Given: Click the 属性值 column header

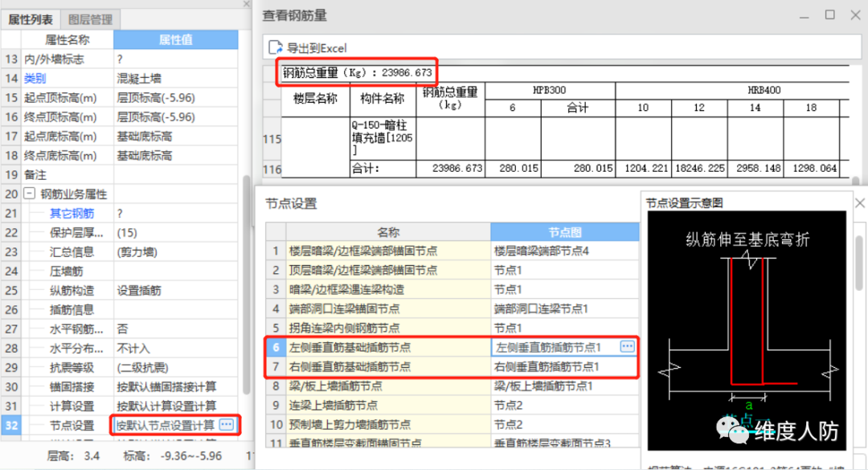Looking at the screenshot, I should coord(176,40).
